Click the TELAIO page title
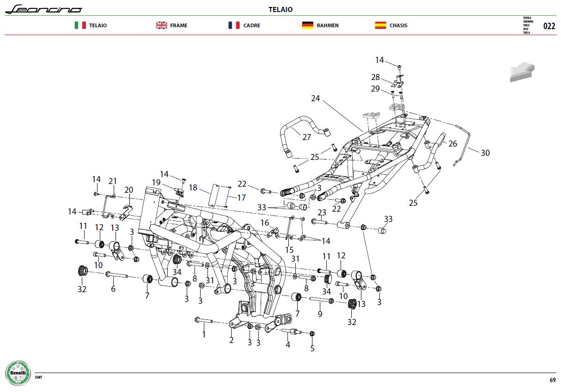The height and width of the screenshot is (392, 562). click(x=281, y=9)
